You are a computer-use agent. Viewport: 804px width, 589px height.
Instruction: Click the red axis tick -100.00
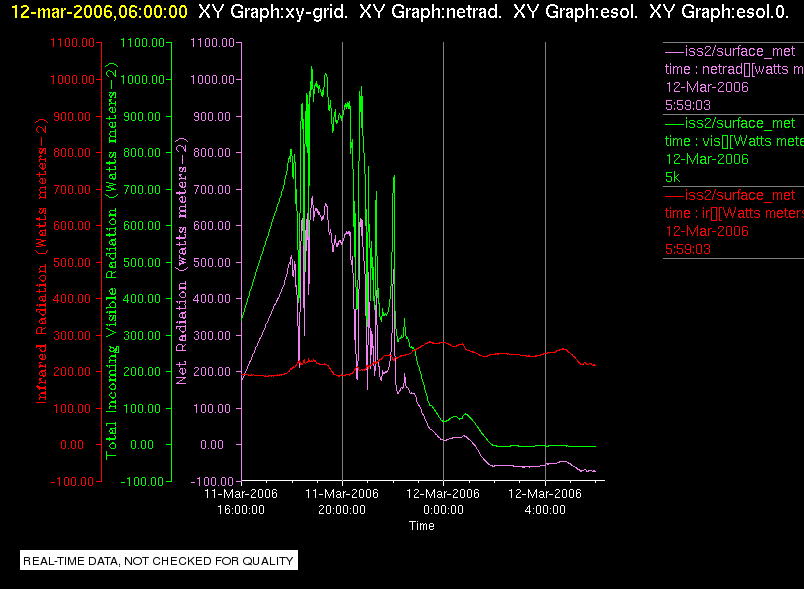72,481
